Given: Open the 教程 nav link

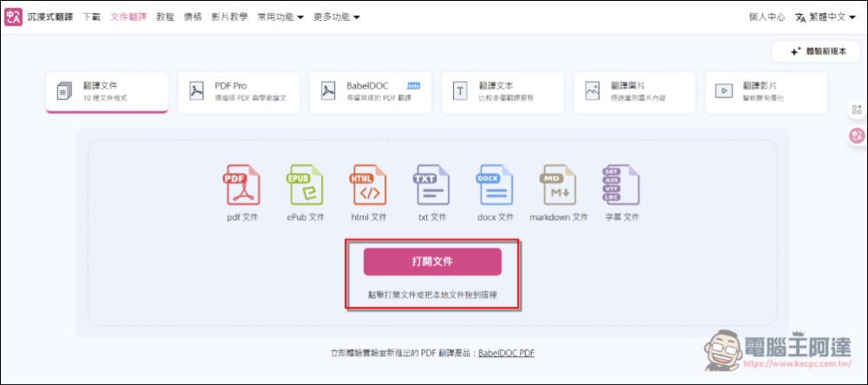Looking at the screenshot, I should point(165,17).
